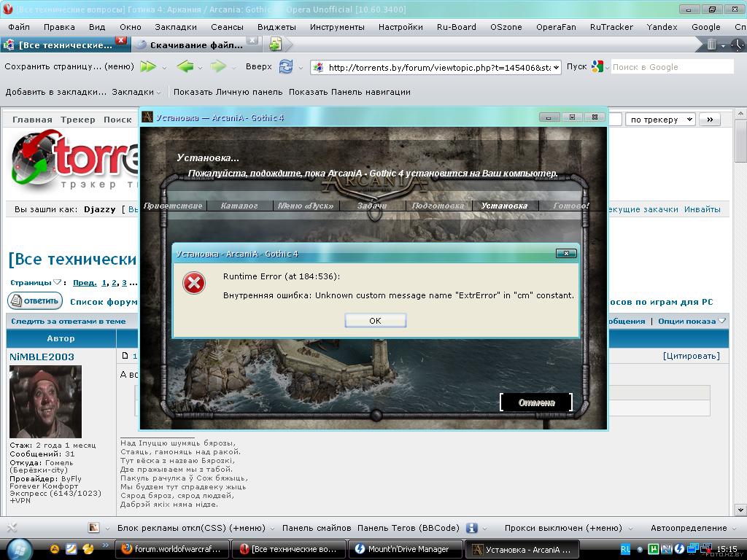Open NiMBLE2003's profile link

pos(42,357)
